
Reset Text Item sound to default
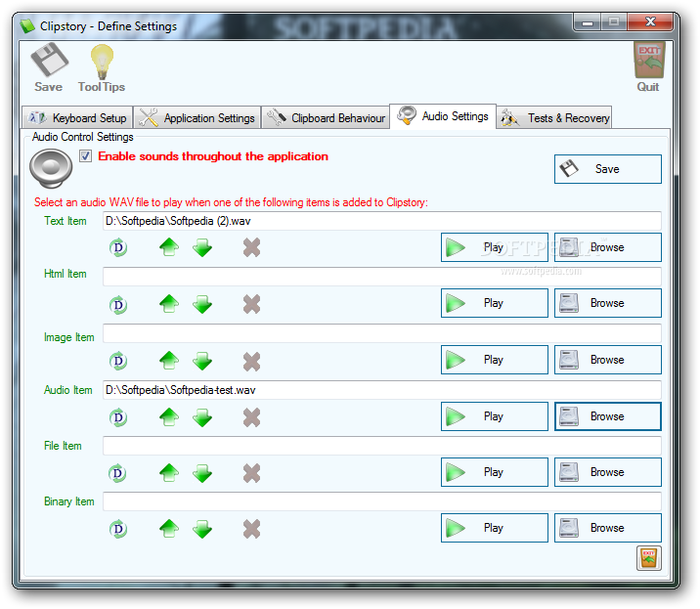coord(118,247)
